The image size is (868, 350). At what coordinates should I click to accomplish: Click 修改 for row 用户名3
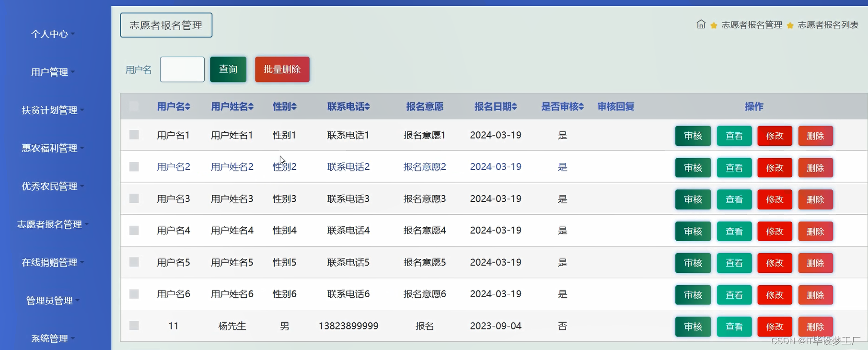tap(775, 199)
